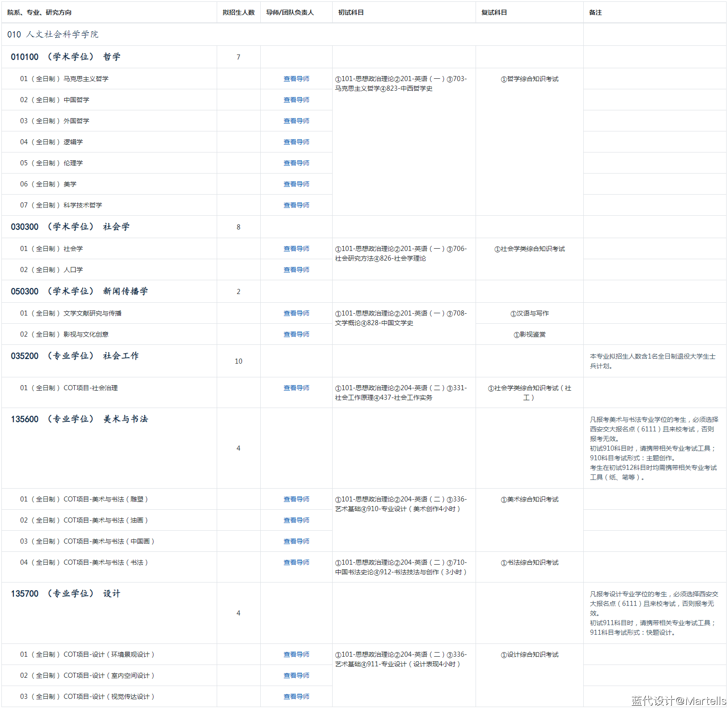Viewport: 728px width, 708px height.
Task: Open 查看导师 for 中国哲学 direction
Action: tap(296, 100)
